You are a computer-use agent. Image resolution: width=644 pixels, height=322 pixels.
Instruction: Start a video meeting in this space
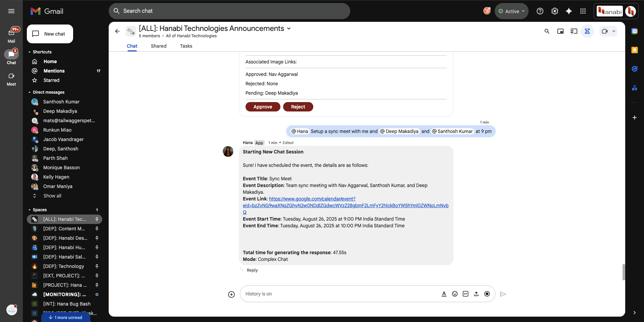click(x=605, y=31)
